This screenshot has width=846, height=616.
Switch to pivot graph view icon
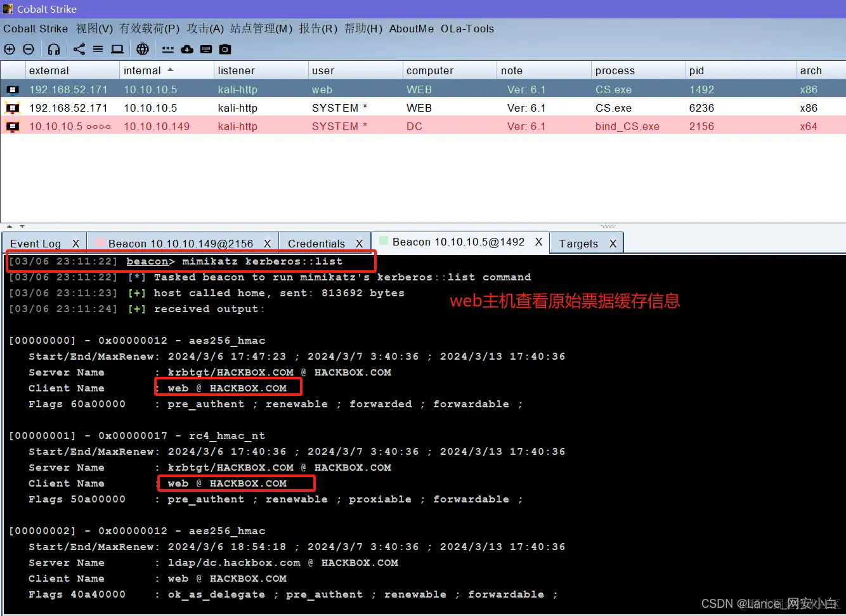click(x=79, y=49)
